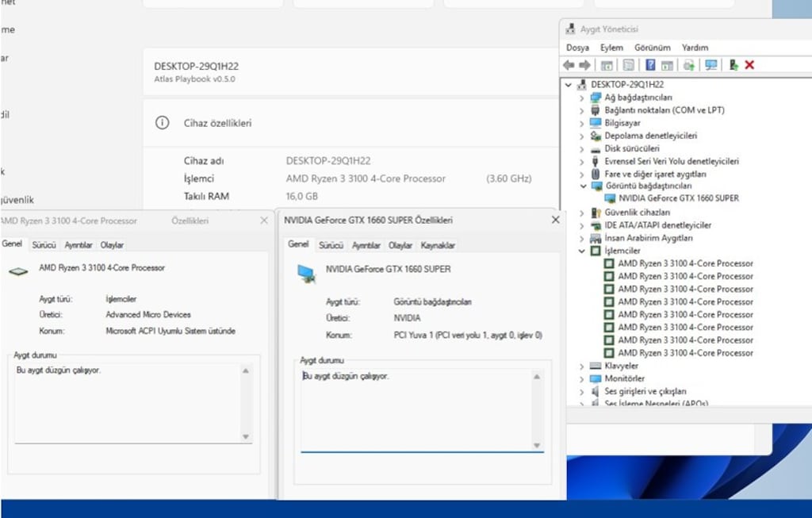Expand Bağlantı noktaları (COM ve LPT) node
Viewport: 812px width, 518px height.
(581, 110)
